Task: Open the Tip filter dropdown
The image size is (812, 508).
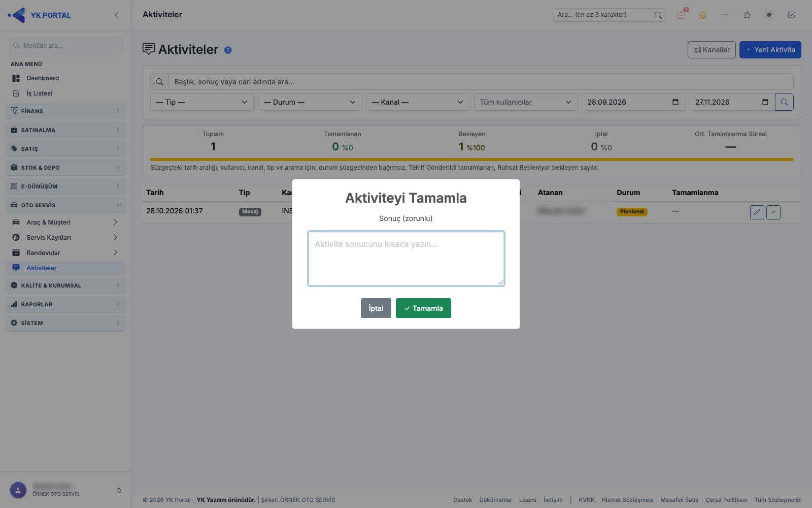Action: (x=202, y=102)
